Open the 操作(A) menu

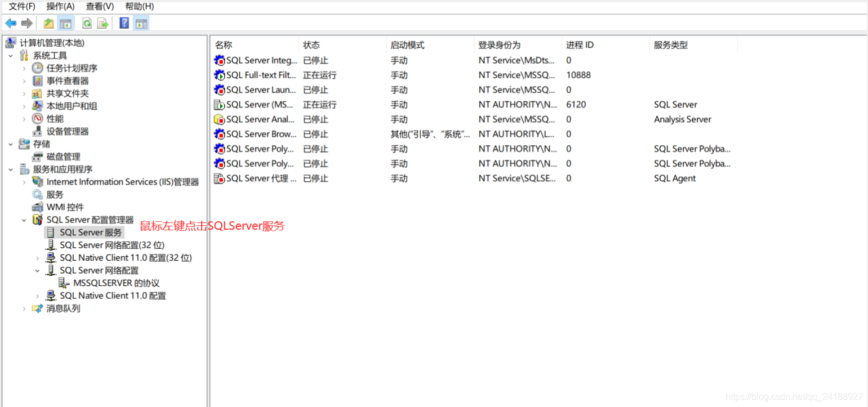click(x=60, y=6)
